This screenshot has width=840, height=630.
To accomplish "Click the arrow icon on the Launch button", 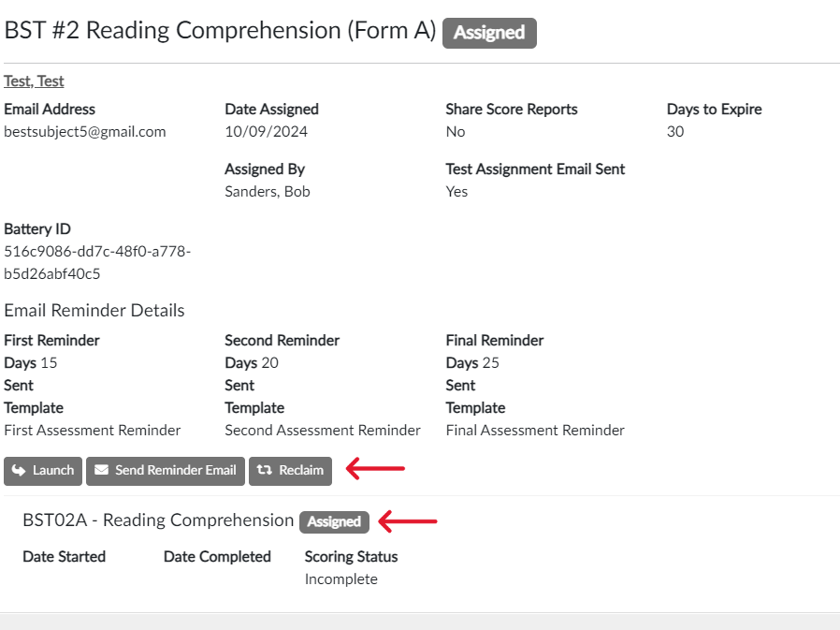I will (19, 471).
